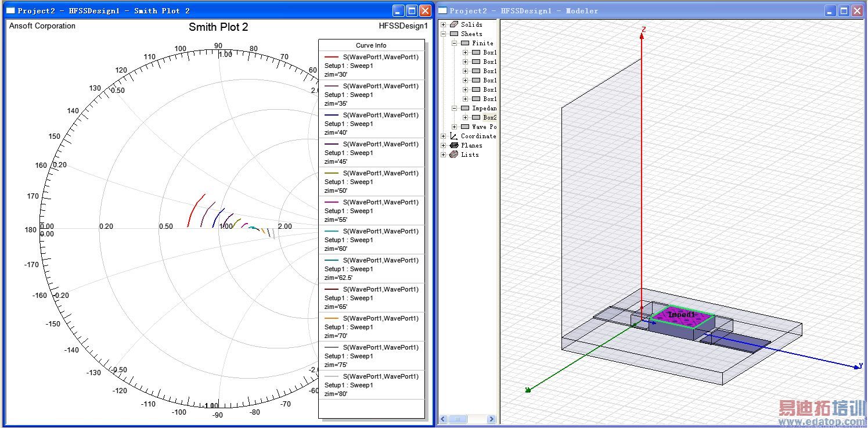The image size is (868, 428).
Task: Click the Sheets folder icon
Action: point(454,34)
